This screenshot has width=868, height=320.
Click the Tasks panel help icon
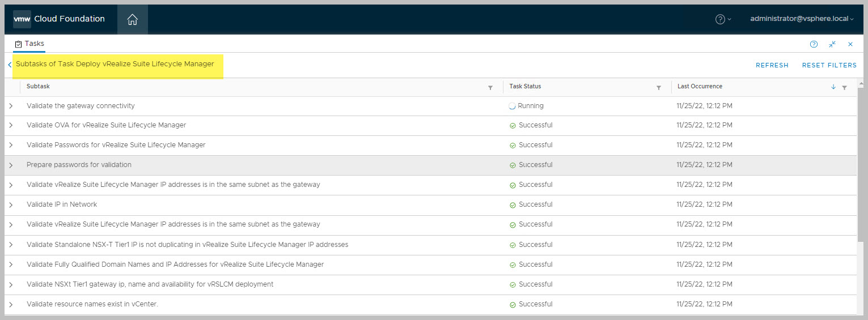(814, 44)
